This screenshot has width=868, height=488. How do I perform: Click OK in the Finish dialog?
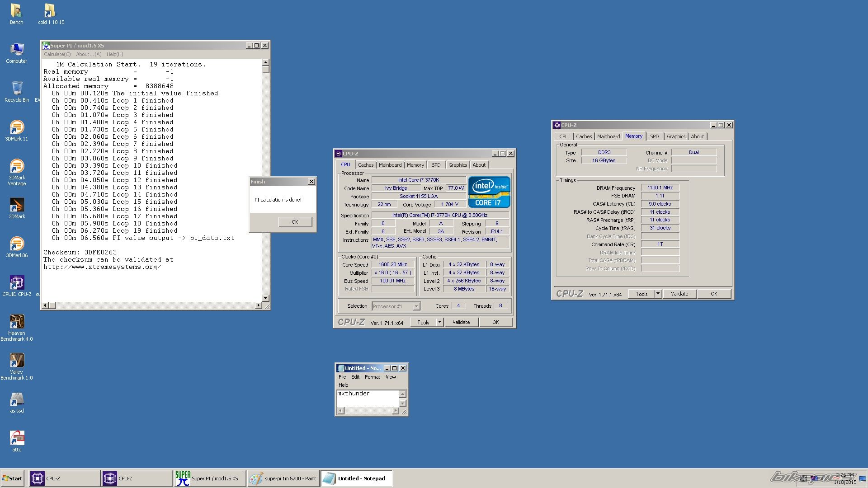[295, 222]
